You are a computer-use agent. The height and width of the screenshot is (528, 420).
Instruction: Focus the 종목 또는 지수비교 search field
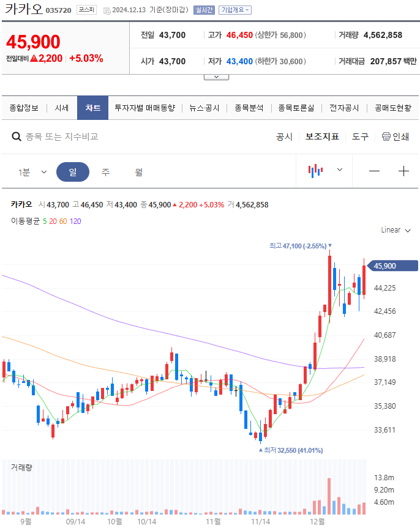[62, 136]
